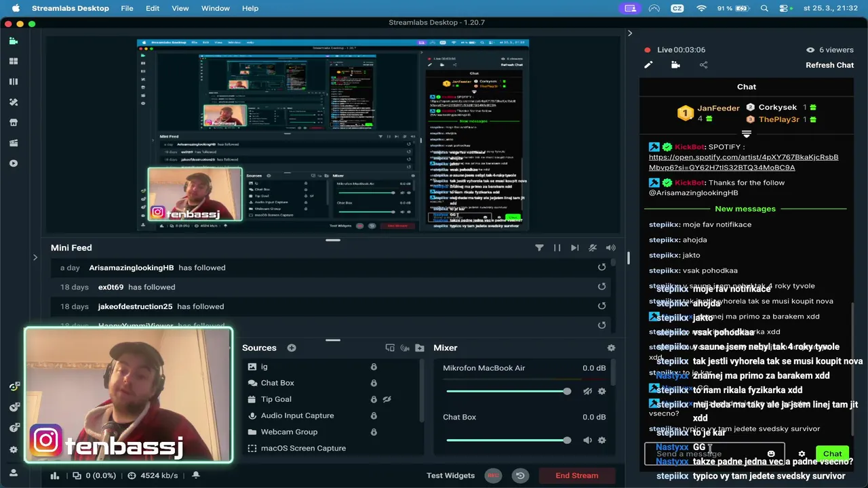Image resolution: width=868 pixels, height=488 pixels.
Task: Click the green Chat send button
Action: coord(833,454)
